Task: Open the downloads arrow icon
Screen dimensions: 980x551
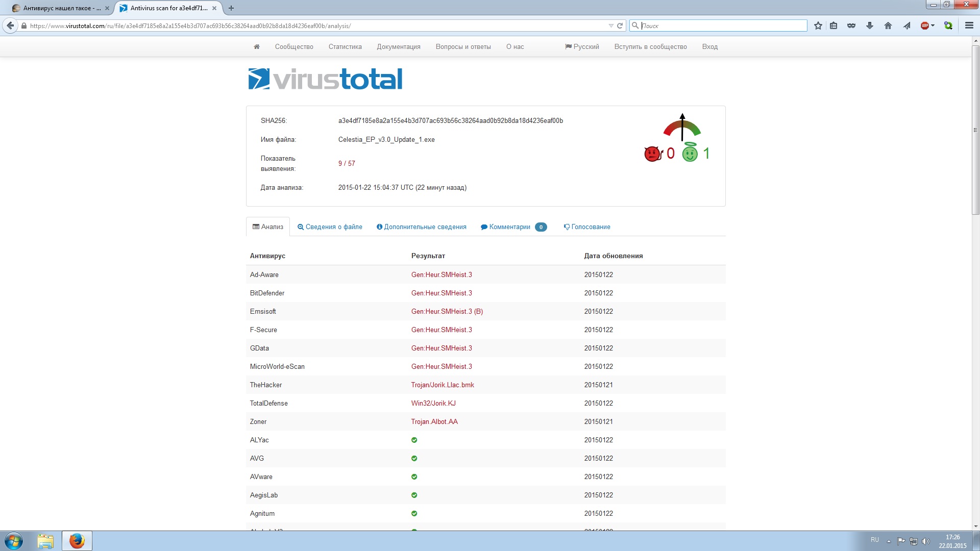Action: 870,26
